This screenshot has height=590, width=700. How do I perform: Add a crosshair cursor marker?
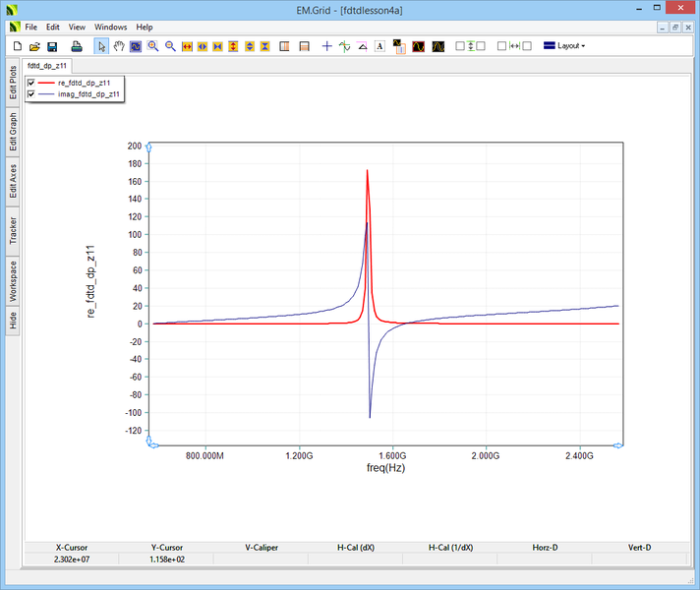pos(327,46)
